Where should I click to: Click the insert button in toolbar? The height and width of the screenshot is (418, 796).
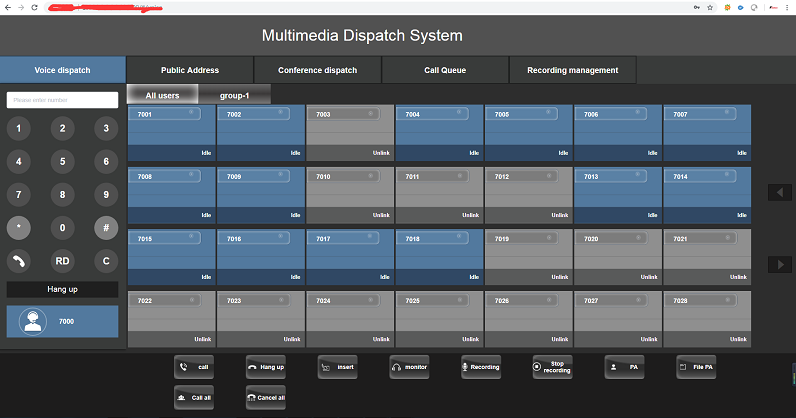pos(337,367)
